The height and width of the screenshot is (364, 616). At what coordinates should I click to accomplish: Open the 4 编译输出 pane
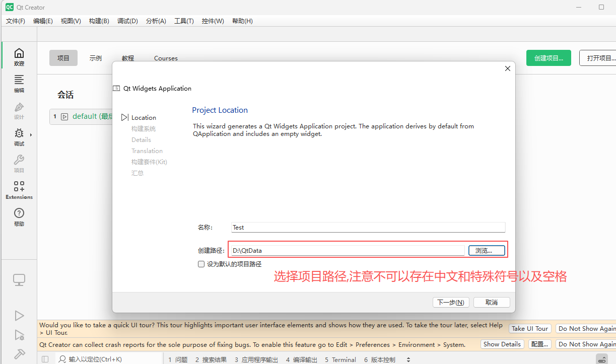click(302, 359)
